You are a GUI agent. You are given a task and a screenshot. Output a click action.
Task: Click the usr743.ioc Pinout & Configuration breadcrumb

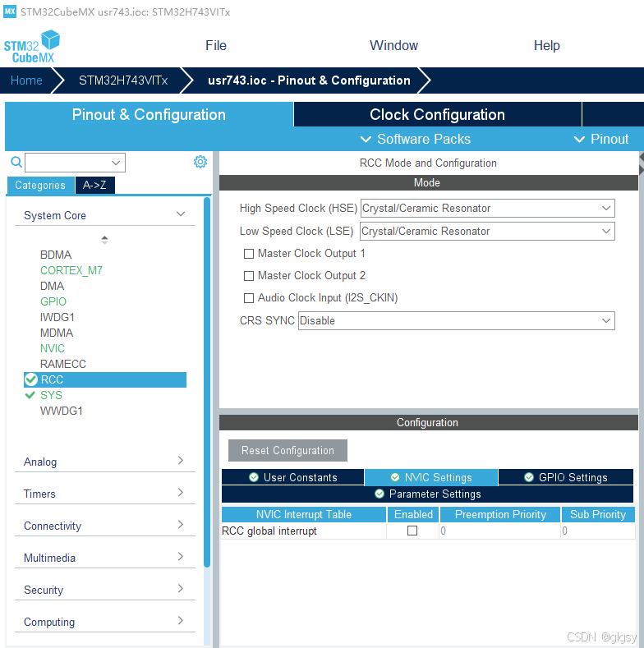[x=309, y=80]
